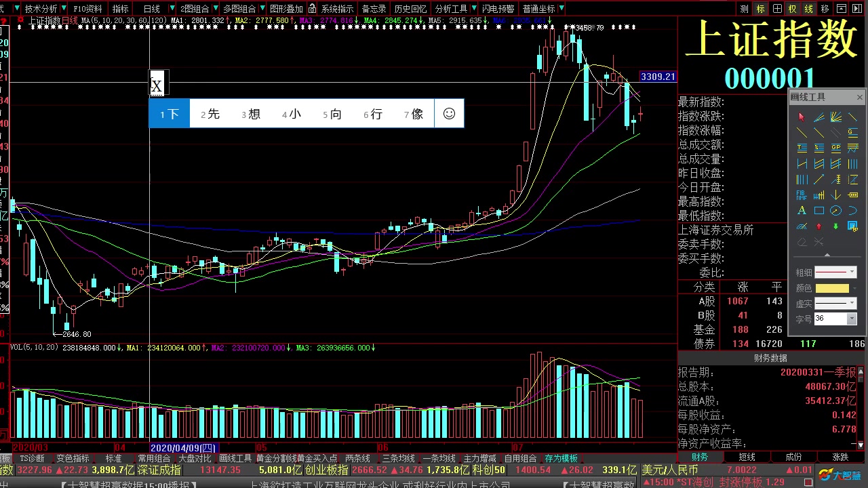Open the 虚实 line style dropdown
The width and height of the screenshot is (868, 488).
pyautogui.click(x=852, y=302)
